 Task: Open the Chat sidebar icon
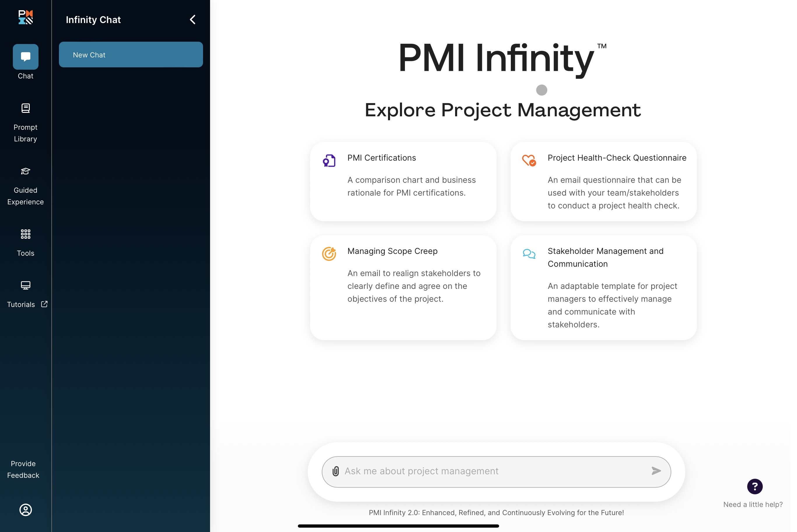tap(25, 57)
